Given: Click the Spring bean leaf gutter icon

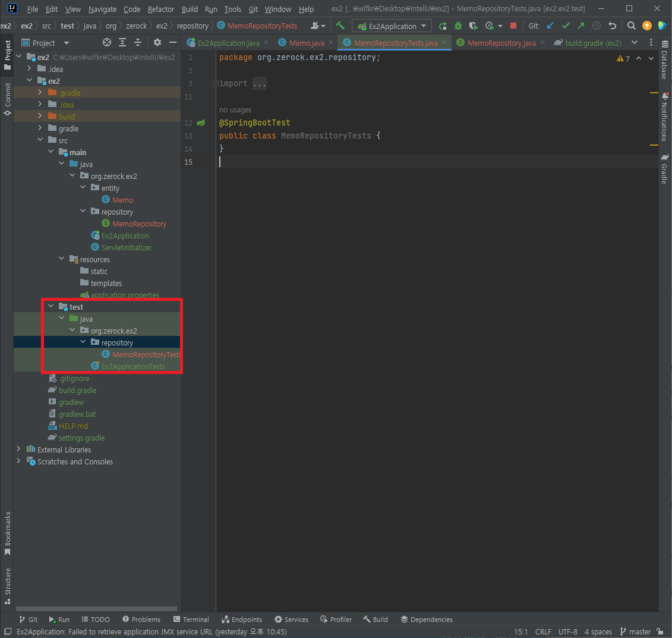Looking at the screenshot, I should [201, 122].
